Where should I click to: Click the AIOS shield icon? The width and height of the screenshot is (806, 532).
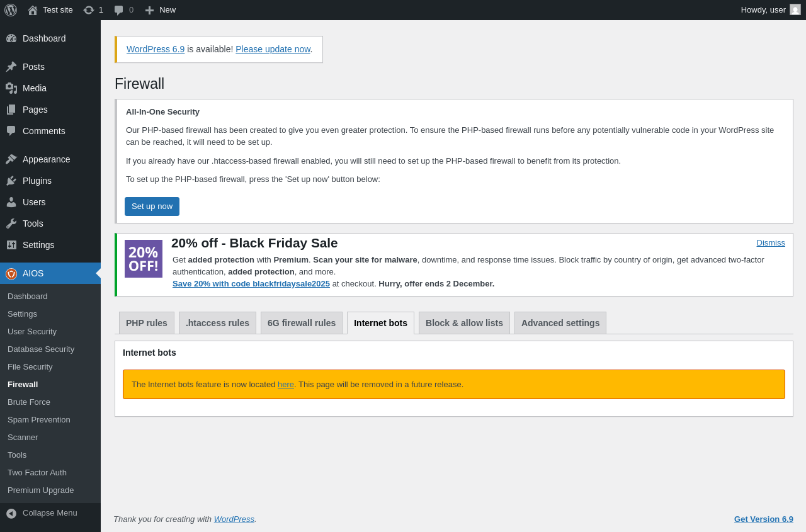point(11,274)
